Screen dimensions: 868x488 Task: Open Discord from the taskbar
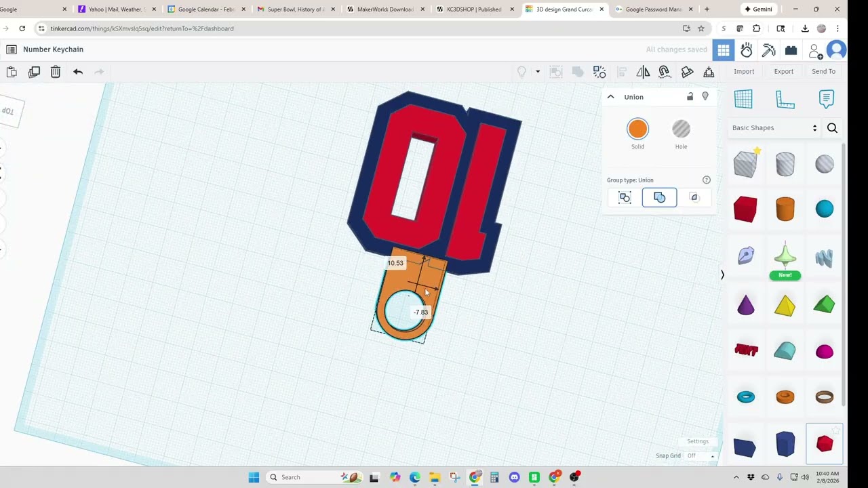[514, 477]
